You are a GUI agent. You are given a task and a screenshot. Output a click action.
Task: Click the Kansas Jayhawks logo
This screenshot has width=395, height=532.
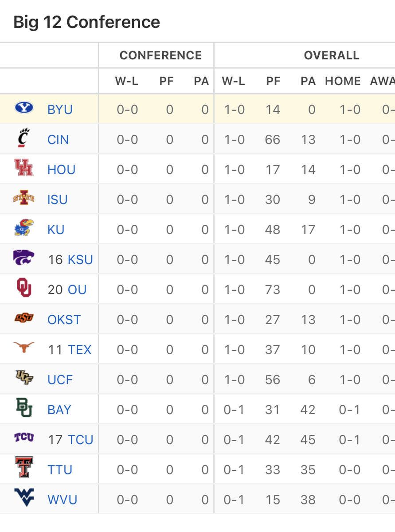point(24,229)
